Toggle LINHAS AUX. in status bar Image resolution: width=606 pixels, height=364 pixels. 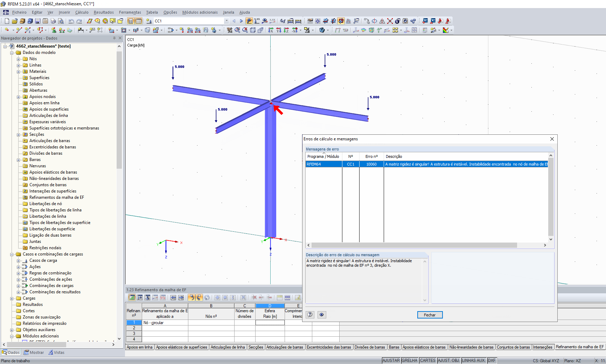click(x=474, y=360)
